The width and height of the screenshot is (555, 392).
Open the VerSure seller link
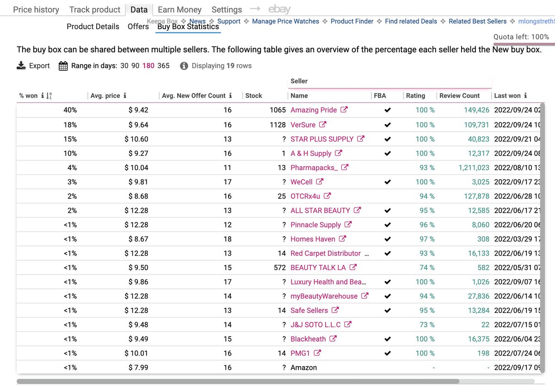(x=303, y=124)
